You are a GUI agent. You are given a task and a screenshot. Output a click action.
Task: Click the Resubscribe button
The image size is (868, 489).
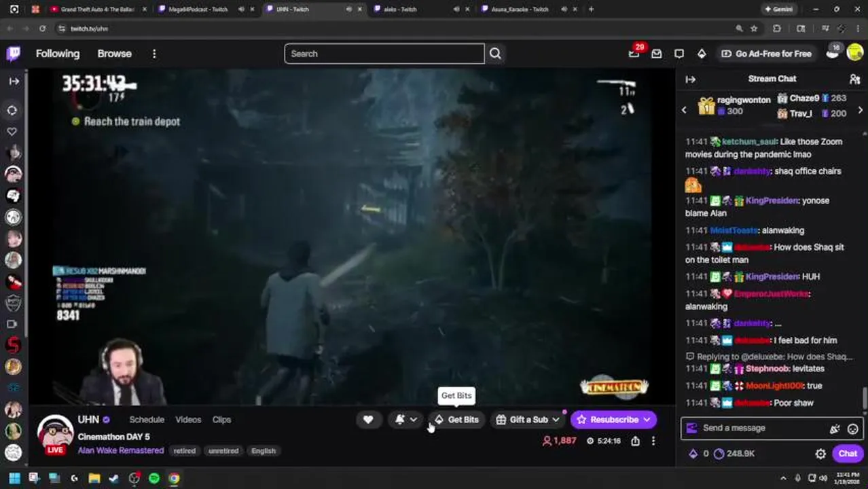[x=613, y=420]
